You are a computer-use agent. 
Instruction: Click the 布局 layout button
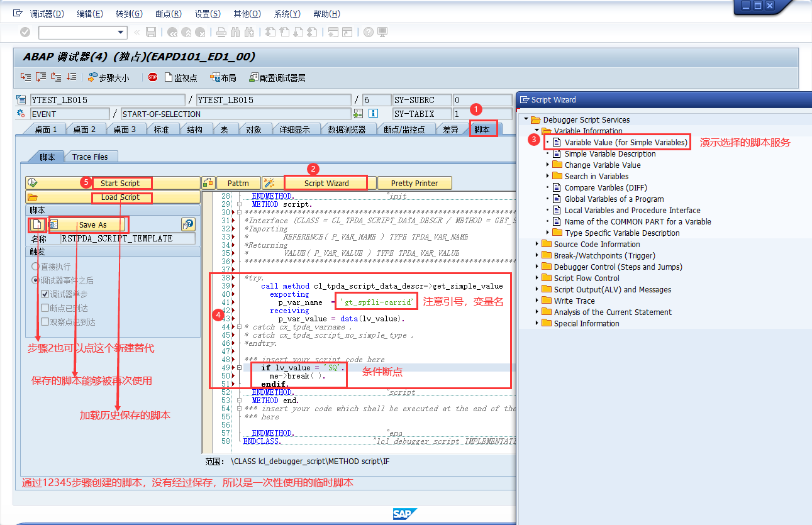click(x=223, y=78)
